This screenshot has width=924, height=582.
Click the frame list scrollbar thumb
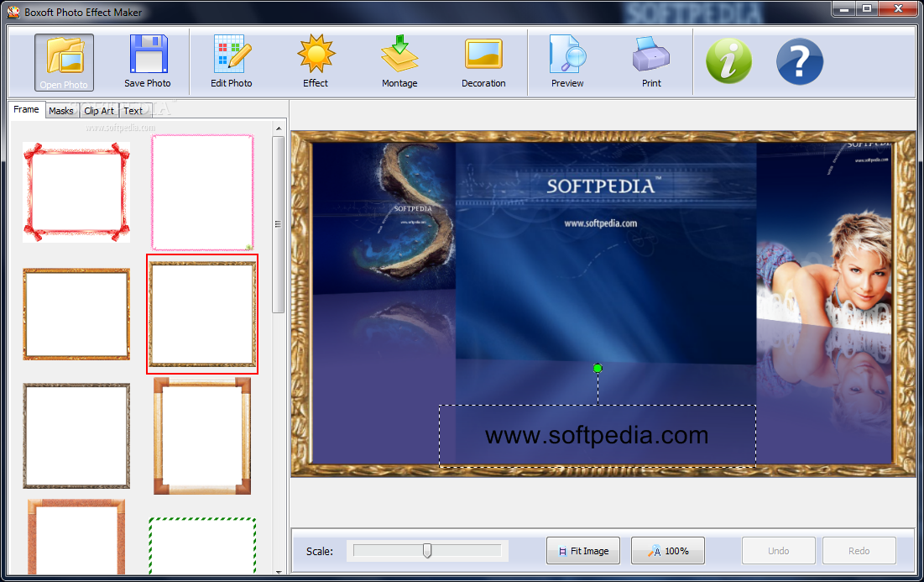278,224
